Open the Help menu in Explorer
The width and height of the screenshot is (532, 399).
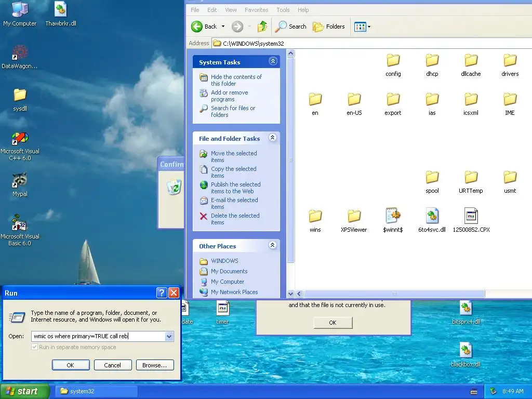pyautogui.click(x=303, y=10)
